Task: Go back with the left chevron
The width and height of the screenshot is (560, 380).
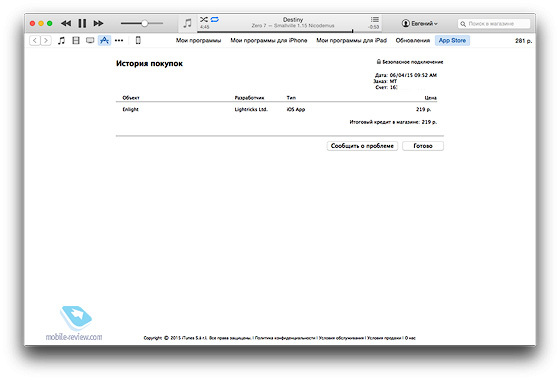Action: pos(35,40)
